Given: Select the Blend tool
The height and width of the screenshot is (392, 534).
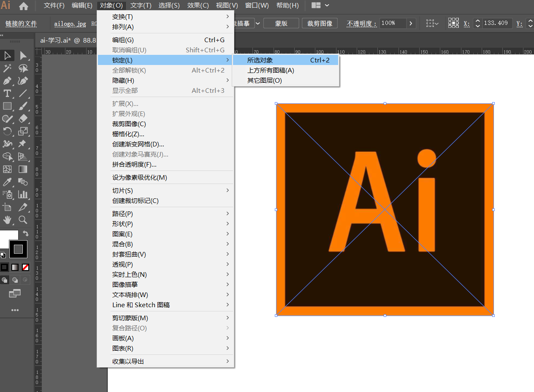Looking at the screenshot, I should [23, 182].
